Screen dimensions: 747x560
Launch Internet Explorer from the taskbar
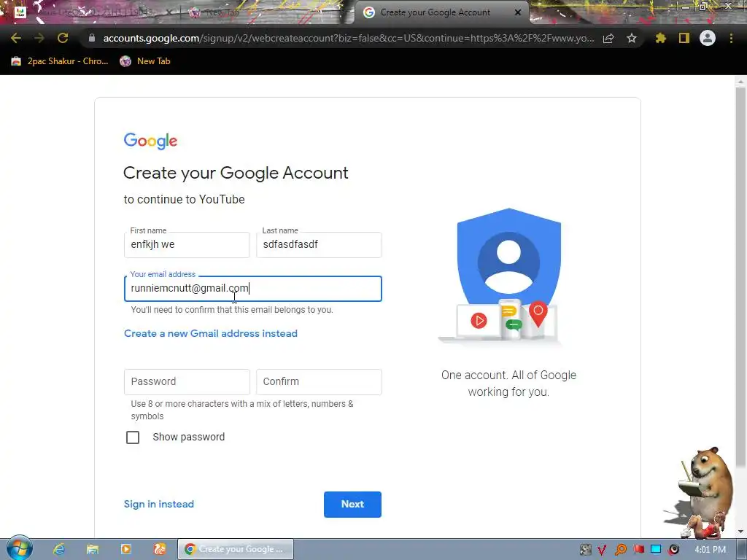point(59,550)
